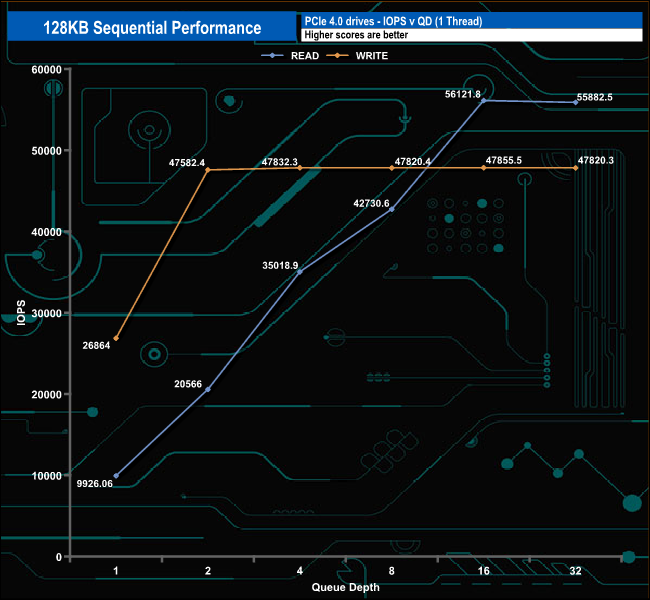Click the Higher scores are better note
The height and width of the screenshot is (600, 650).
coord(356,35)
